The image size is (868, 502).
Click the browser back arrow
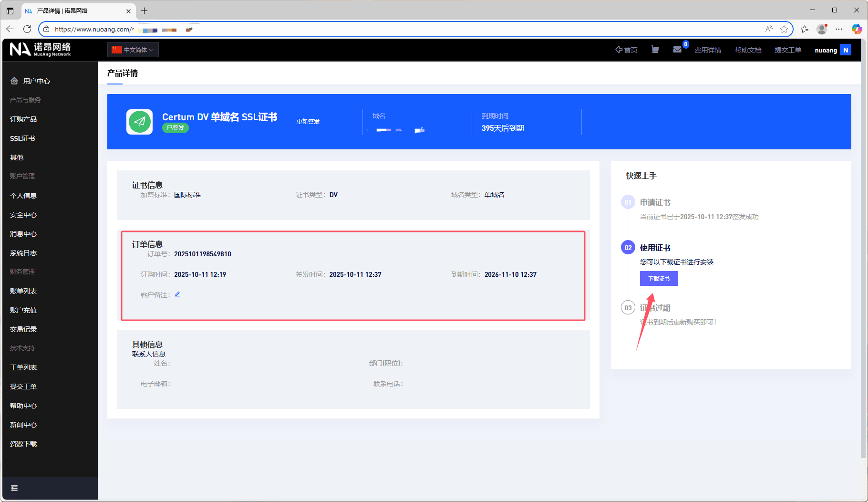(x=10, y=29)
